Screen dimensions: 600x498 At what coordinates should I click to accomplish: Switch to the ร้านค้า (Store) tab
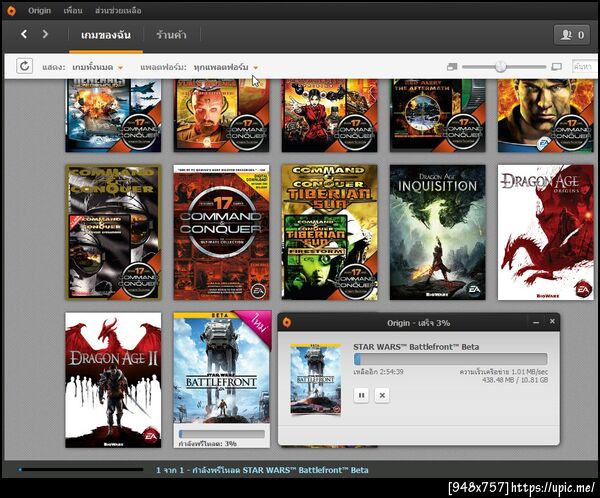[x=171, y=35]
